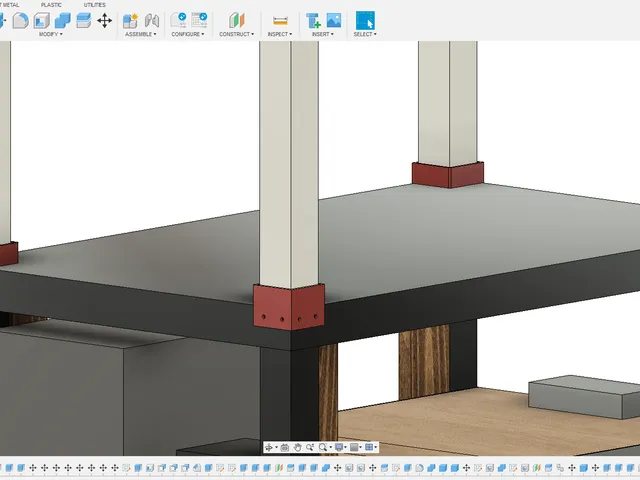Switch to the UTILITIES tab
This screenshot has height=480, width=640.
[x=95, y=5]
